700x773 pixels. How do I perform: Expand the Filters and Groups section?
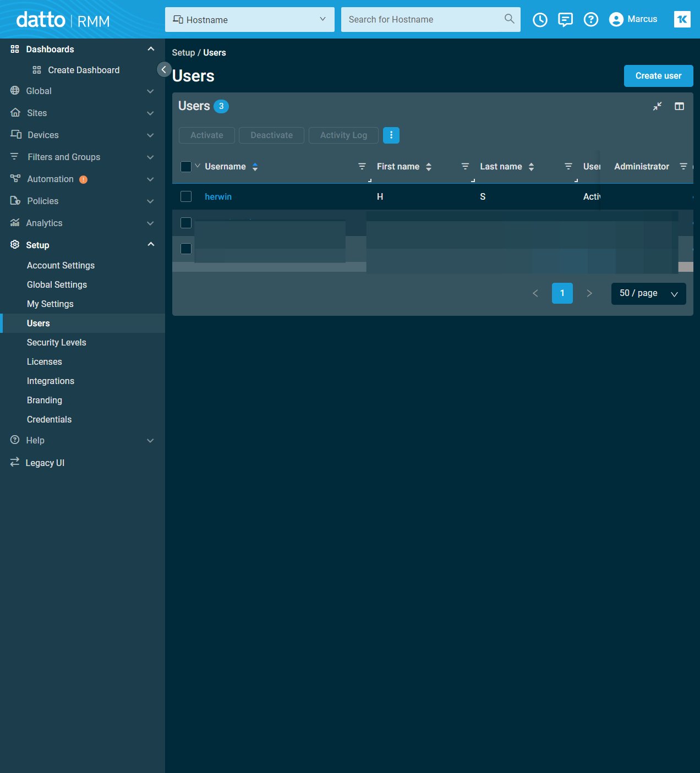[150, 157]
